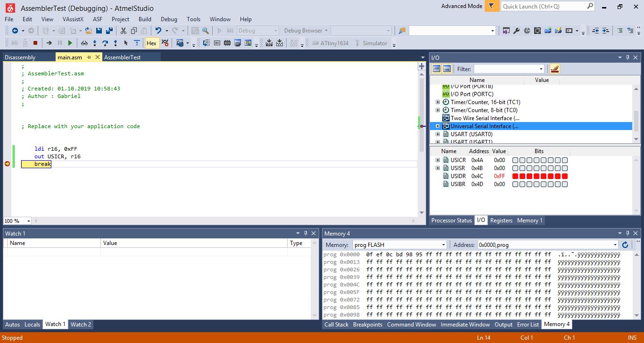The width and height of the screenshot is (644, 343).
Task: Click the breakpoint icon right of Hex
Action: 165,43
